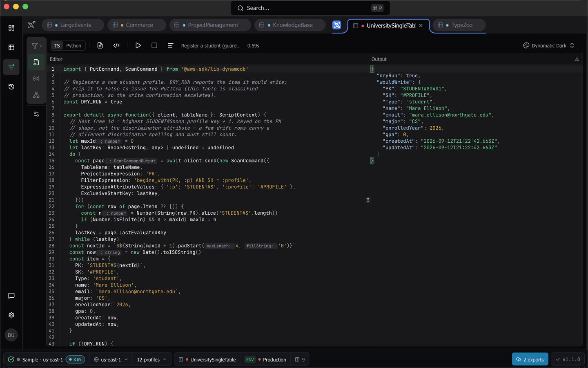
Task: Switch language to TS
Action: pyautogui.click(x=57, y=46)
